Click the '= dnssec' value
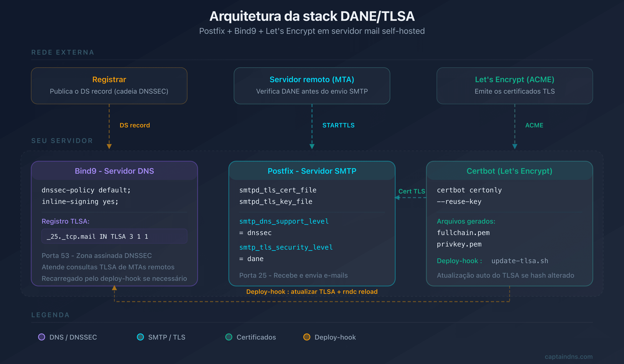This screenshot has width=624, height=364. tap(255, 233)
